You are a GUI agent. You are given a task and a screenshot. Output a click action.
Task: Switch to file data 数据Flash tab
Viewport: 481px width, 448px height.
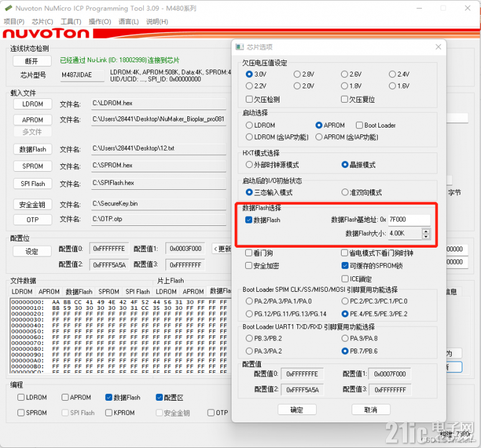coord(79,291)
